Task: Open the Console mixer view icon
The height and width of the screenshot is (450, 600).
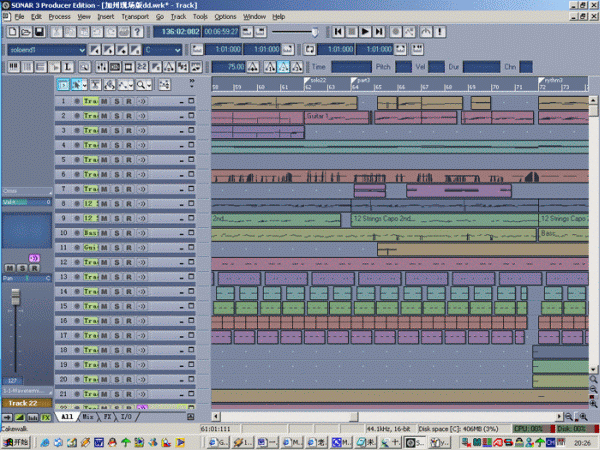Action: tap(101, 67)
